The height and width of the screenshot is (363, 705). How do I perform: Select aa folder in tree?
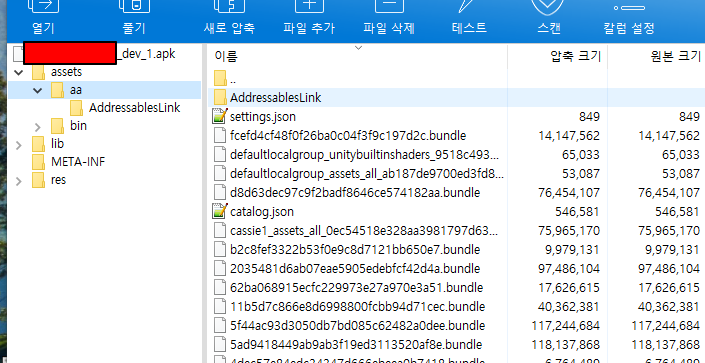pyautogui.click(x=76, y=90)
